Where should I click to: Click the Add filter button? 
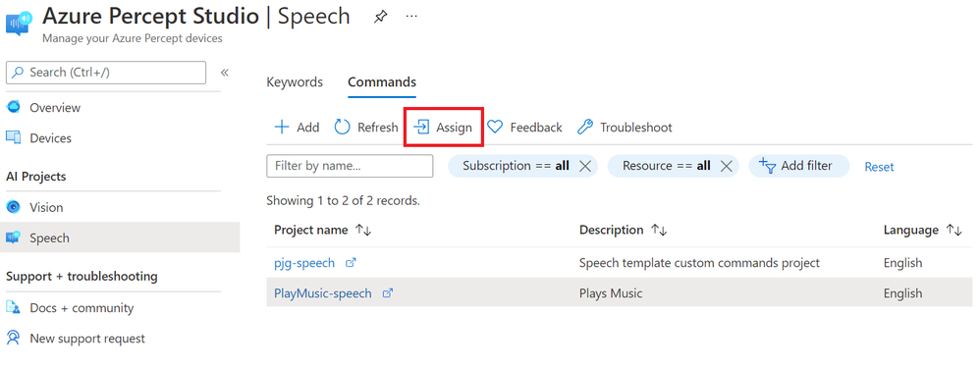[x=798, y=166]
